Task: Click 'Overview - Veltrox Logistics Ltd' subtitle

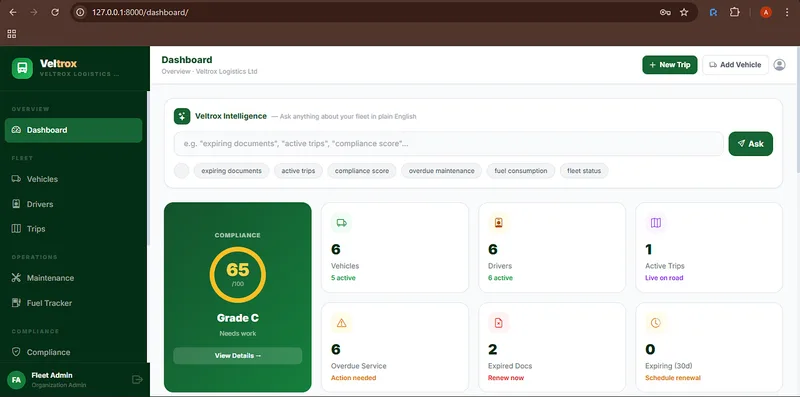Action: pyautogui.click(x=209, y=71)
